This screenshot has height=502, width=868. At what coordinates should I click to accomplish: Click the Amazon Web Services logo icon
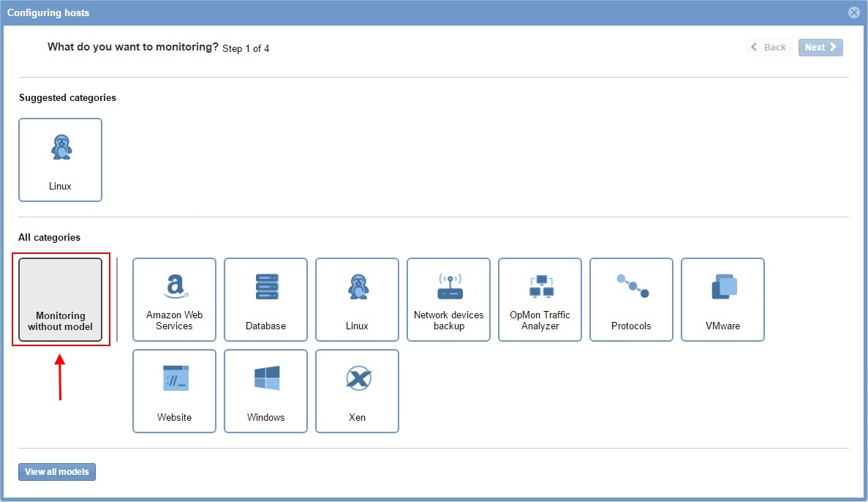pos(174,286)
